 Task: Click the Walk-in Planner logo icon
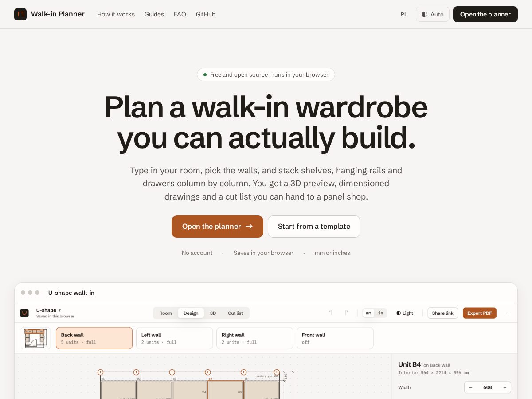20,14
